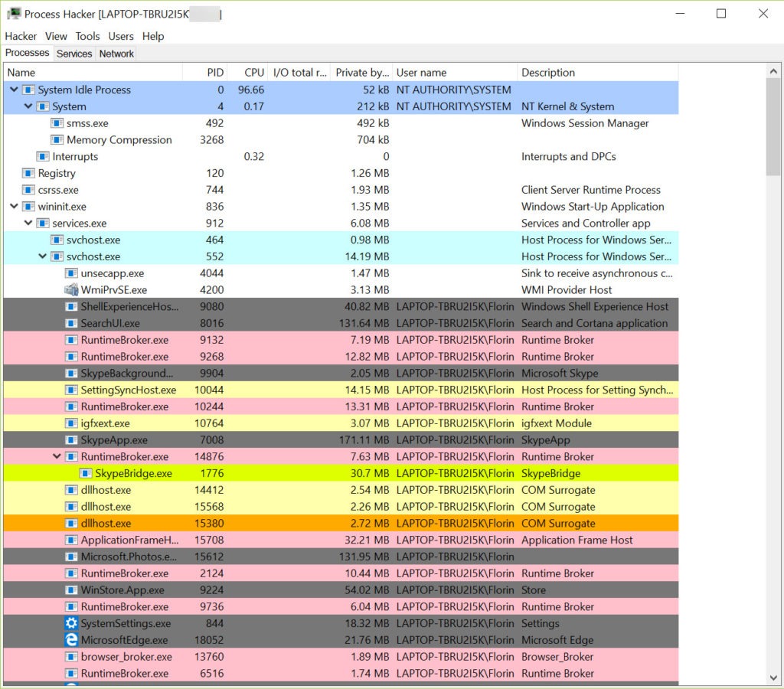Click the Microsoft.Photos.exe process icon
This screenshot has width=784, height=689.
tap(71, 557)
